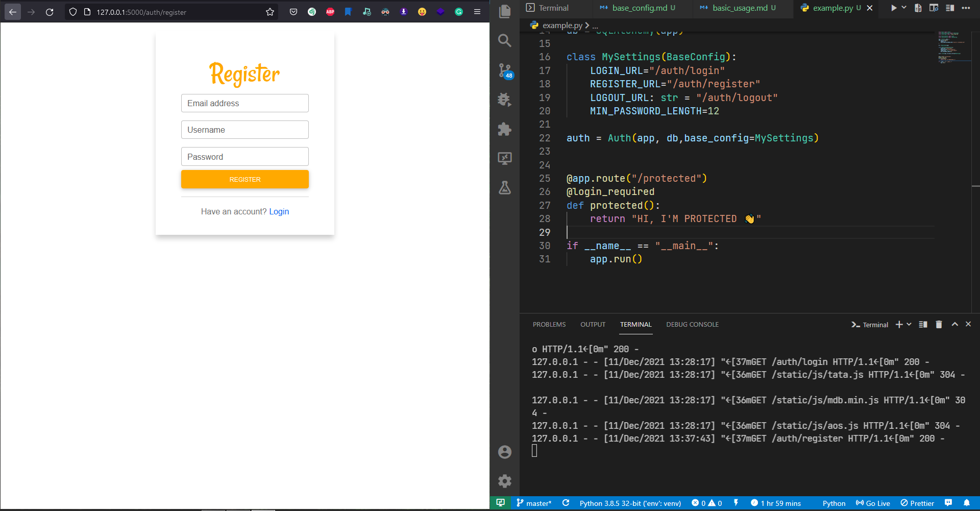Open Manage gear in activity bar

click(x=505, y=481)
